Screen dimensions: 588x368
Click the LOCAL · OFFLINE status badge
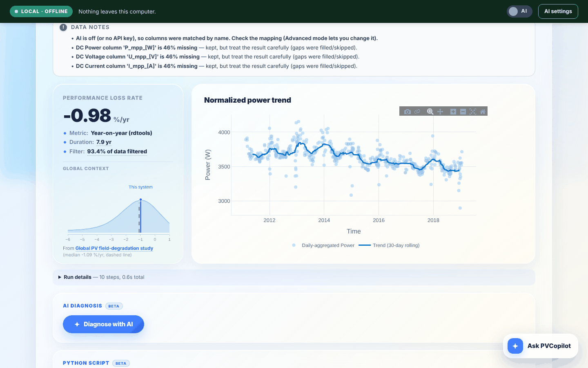tap(41, 11)
